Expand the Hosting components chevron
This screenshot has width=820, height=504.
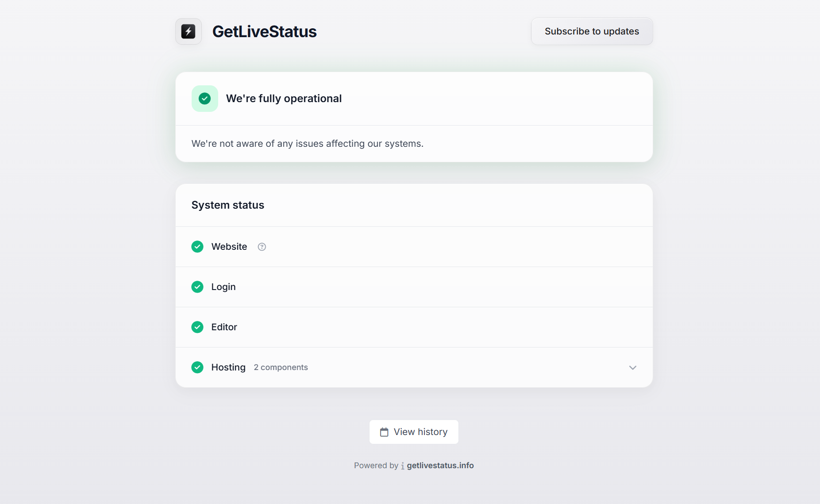click(633, 368)
